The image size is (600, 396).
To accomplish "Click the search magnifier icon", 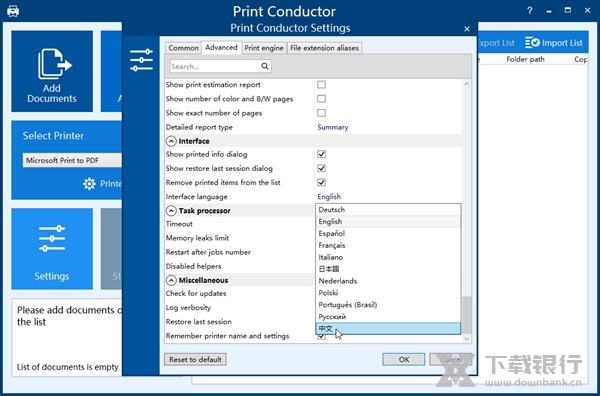I will (x=264, y=66).
